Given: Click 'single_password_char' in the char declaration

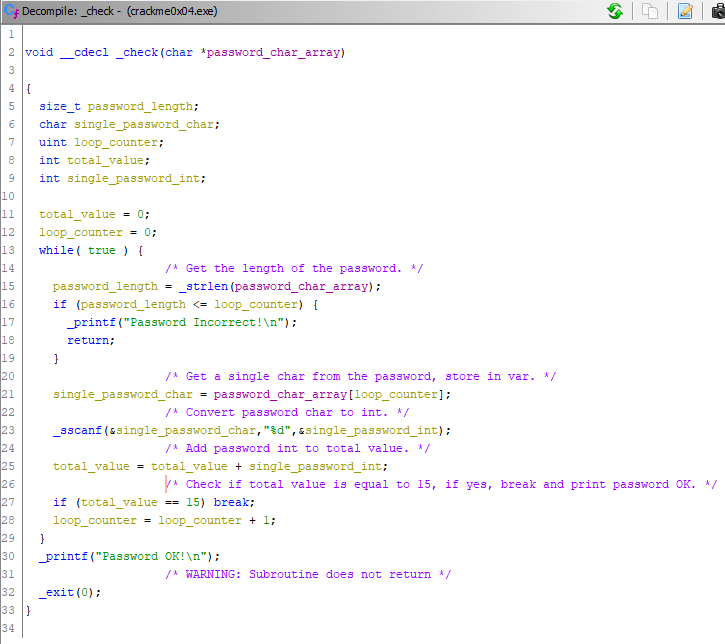Looking at the screenshot, I should (x=144, y=124).
